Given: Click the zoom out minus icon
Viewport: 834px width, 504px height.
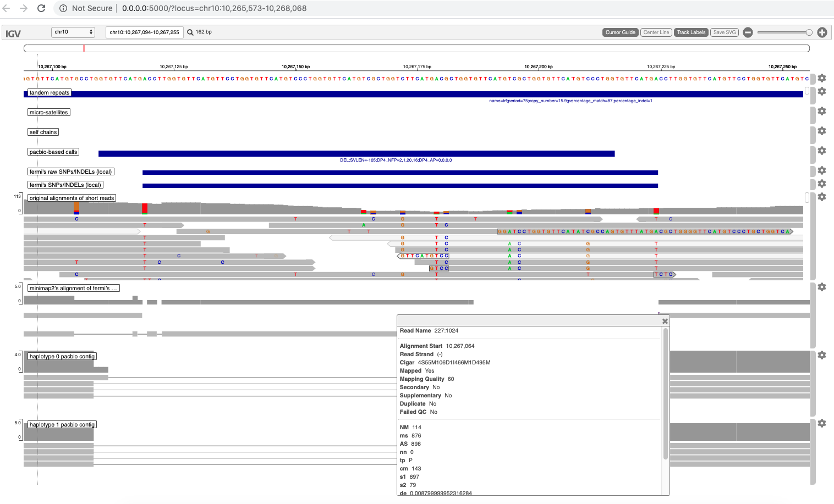Looking at the screenshot, I should click(x=748, y=32).
